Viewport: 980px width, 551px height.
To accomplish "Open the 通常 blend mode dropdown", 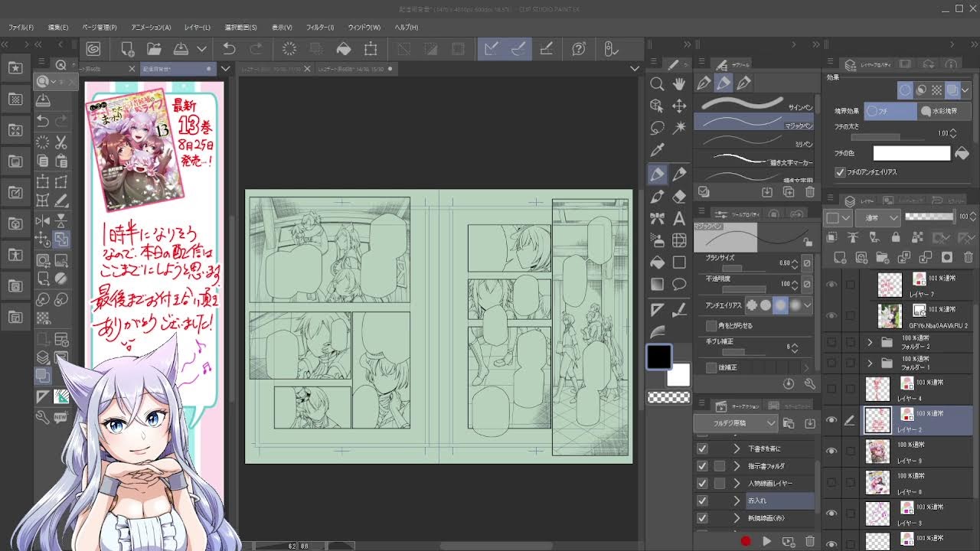I will [877, 217].
